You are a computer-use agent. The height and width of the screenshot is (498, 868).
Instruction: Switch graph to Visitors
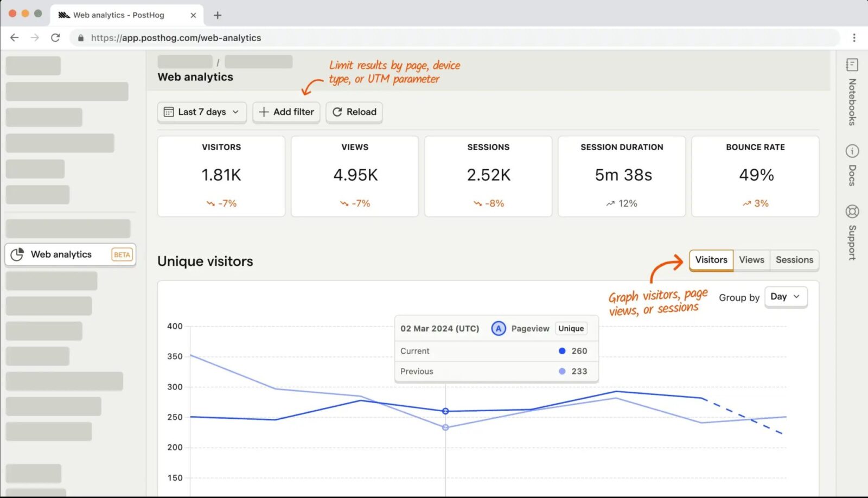711,260
